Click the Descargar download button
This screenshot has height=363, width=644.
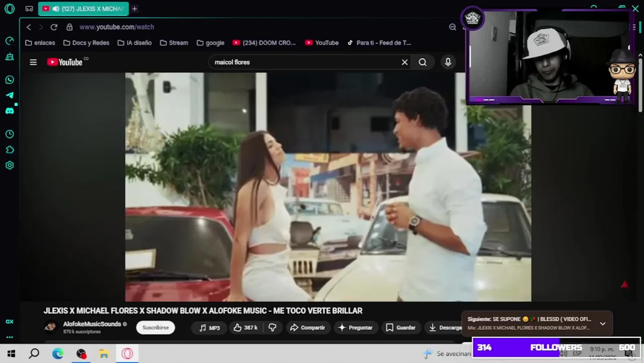coord(443,328)
